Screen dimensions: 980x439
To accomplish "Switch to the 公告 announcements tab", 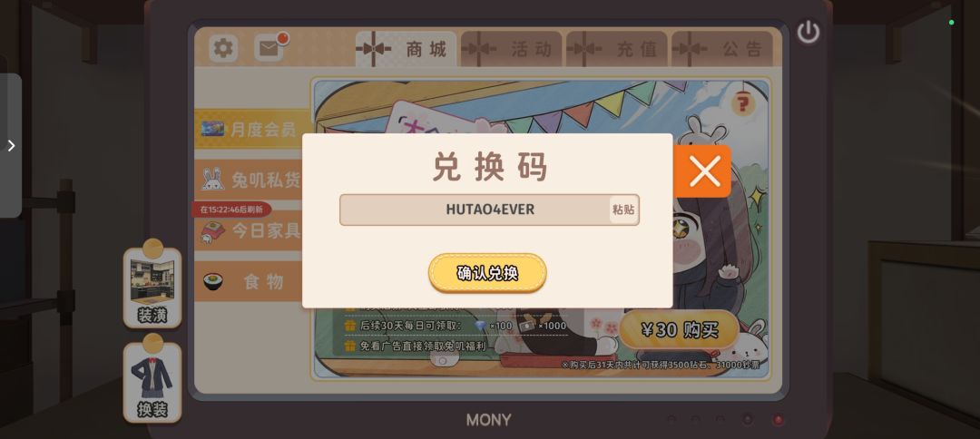I will pos(722,49).
